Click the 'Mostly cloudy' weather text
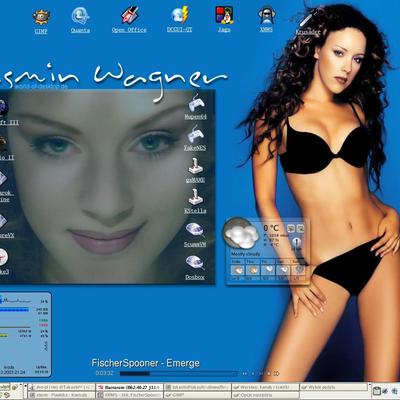Image resolution: width=400 pixels, height=400 pixels. (245, 254)
